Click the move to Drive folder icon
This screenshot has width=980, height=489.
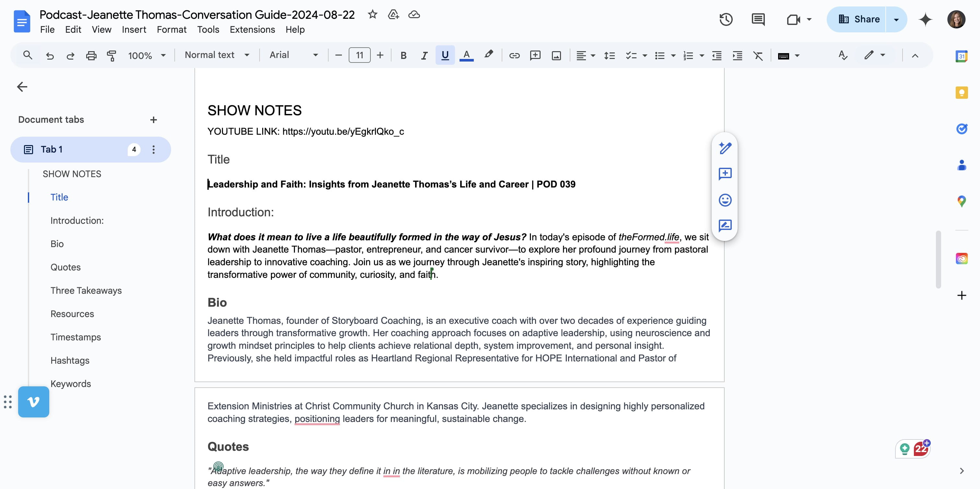click(393, 15)
